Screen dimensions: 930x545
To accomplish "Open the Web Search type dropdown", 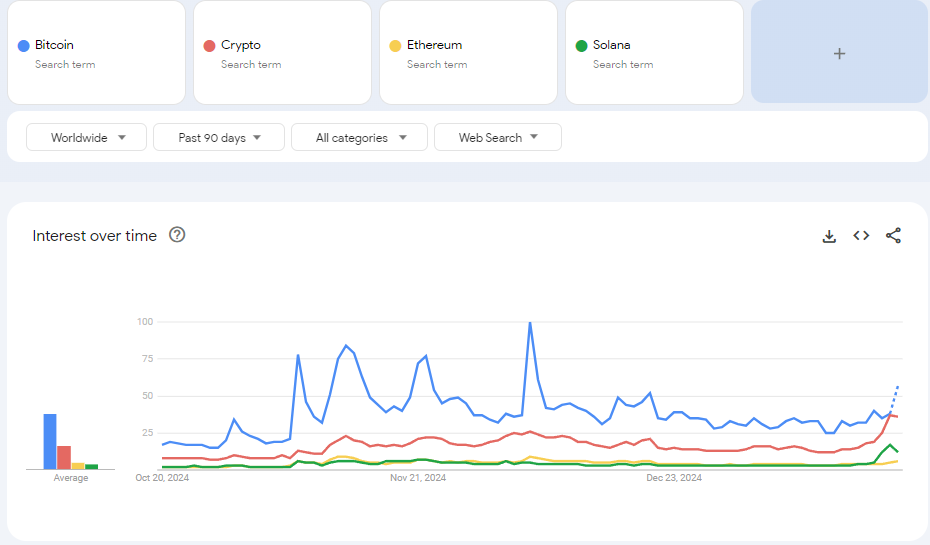I will coord(498,137).
